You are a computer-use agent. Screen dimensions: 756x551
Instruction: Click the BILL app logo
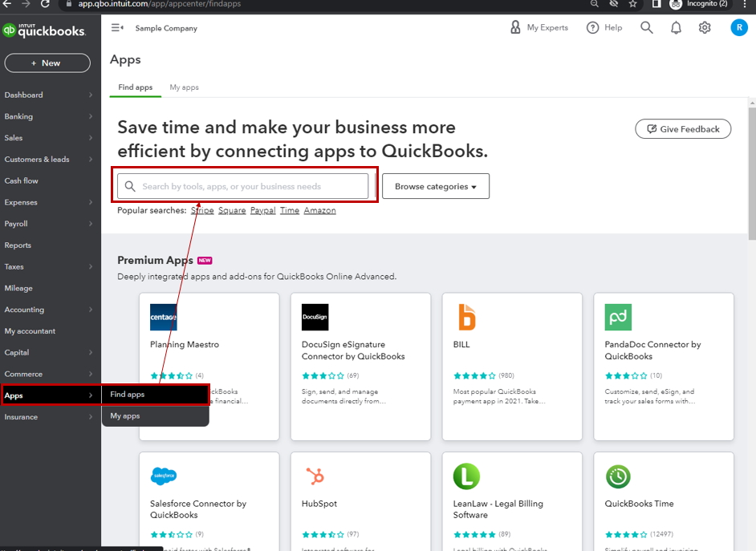point(466,317)
